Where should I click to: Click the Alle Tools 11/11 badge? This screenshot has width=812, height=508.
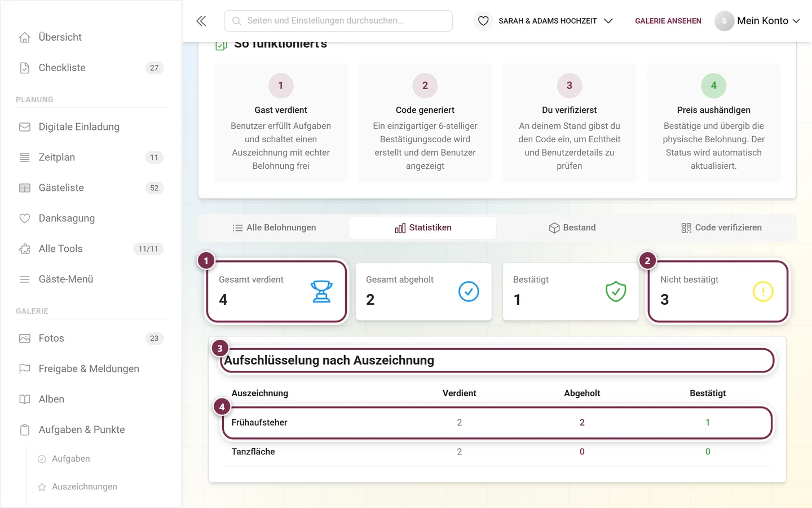pos(148,249)
